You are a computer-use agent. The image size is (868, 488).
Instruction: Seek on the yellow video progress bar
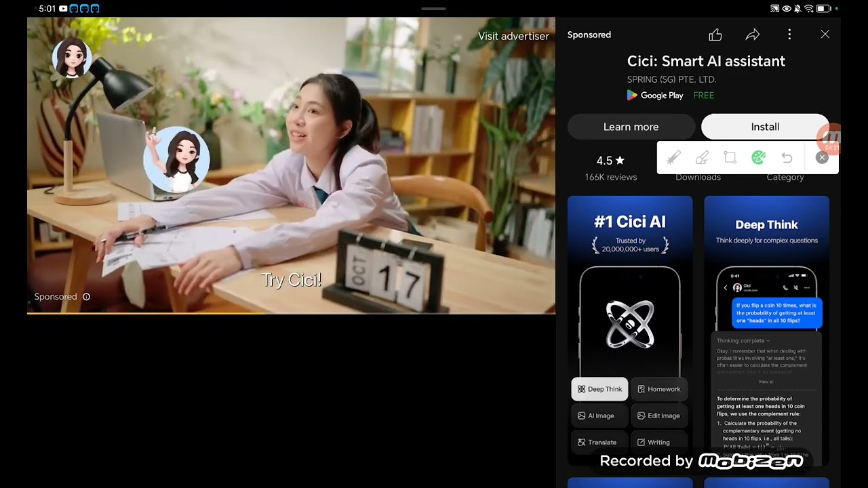click(x=291, y=313)
